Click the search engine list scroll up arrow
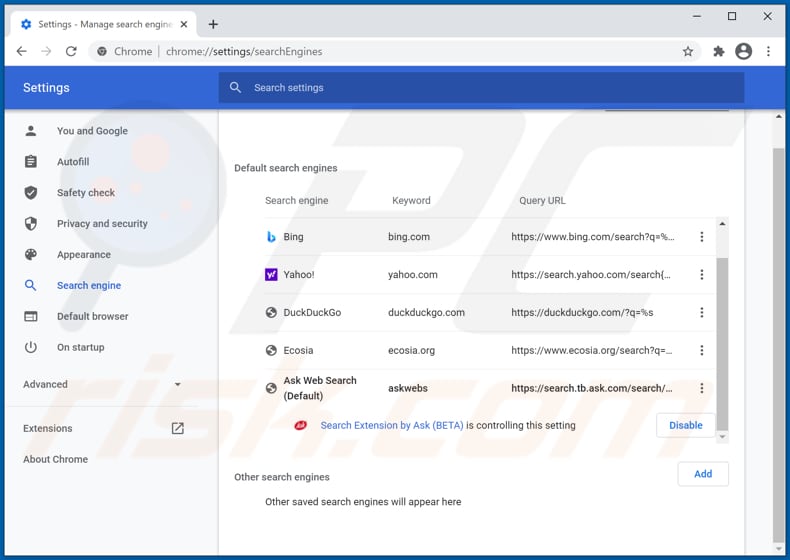Viewport: 790px width, 560px height. point(722,224)
